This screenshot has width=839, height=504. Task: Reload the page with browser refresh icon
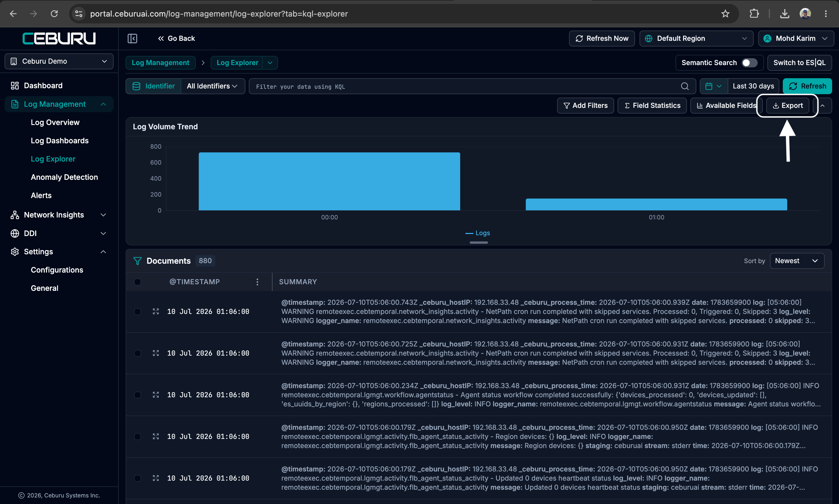click(x=54, y=14)
